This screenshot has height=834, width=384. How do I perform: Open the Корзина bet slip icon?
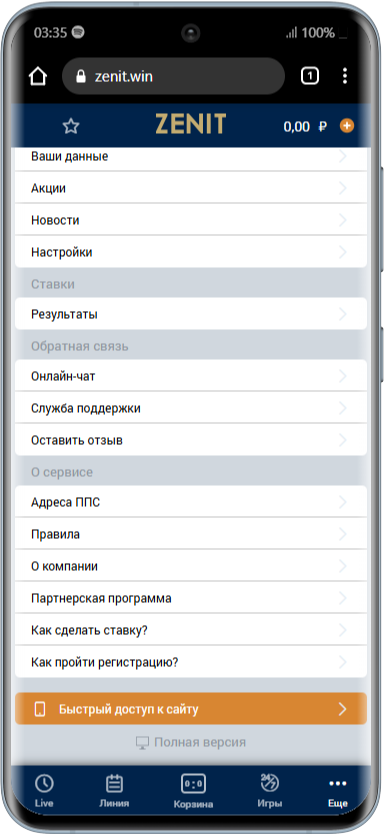point(193,791)
